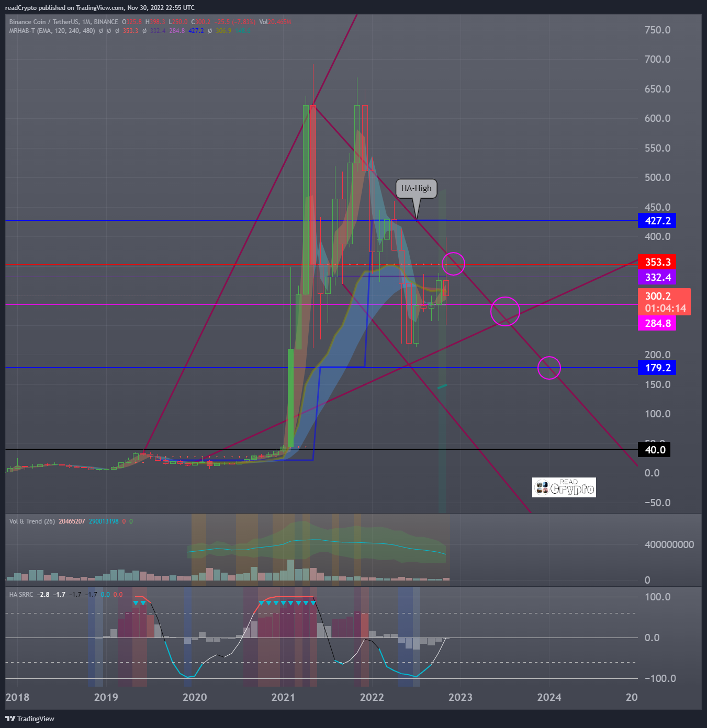Click the 40.0 black price label on the axis

pyautogui.click(x=654, y=449)
